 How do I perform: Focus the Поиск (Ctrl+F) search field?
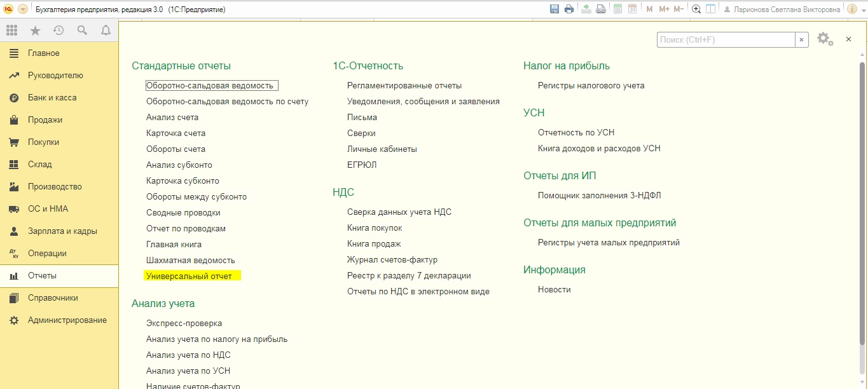click(x=726, y=39)
